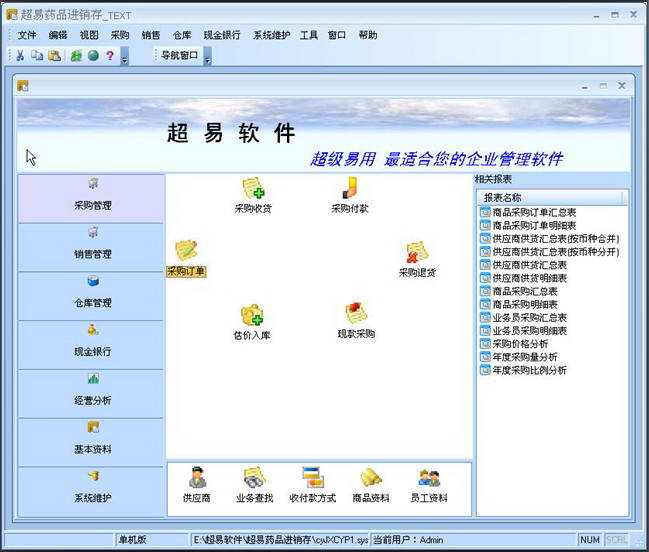Click the 报表名称 column header
The width and height of the screenshot is (649, 552).
click(550, 197)
